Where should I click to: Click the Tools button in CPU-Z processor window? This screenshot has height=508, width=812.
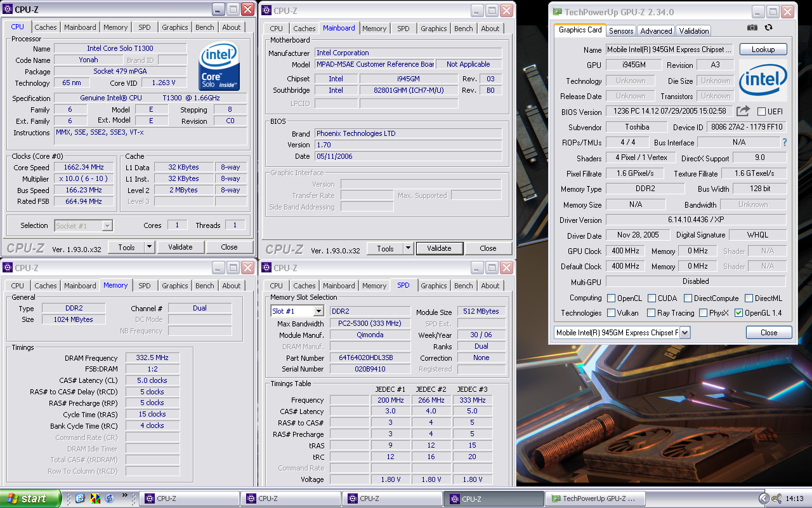(127, 247)
